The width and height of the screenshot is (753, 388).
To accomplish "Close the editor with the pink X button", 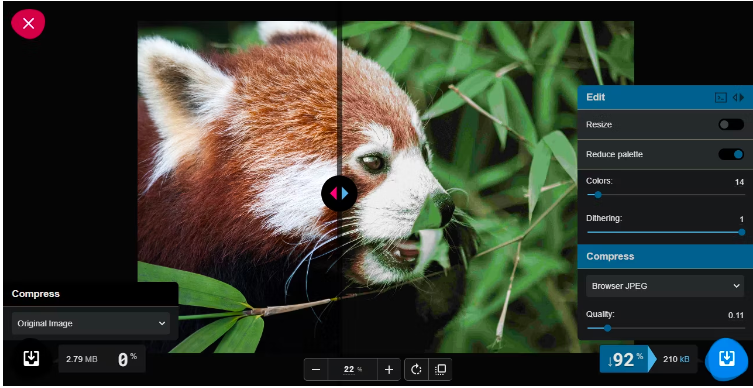I will 28,24.
